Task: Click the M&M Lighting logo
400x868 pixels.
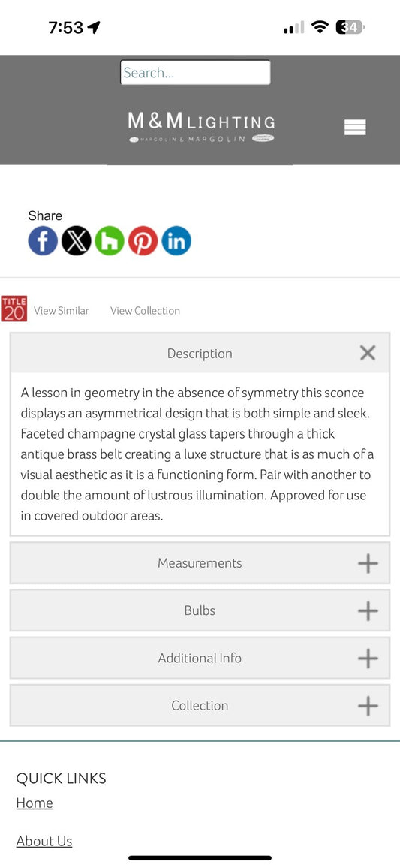Action: point(201,127)
